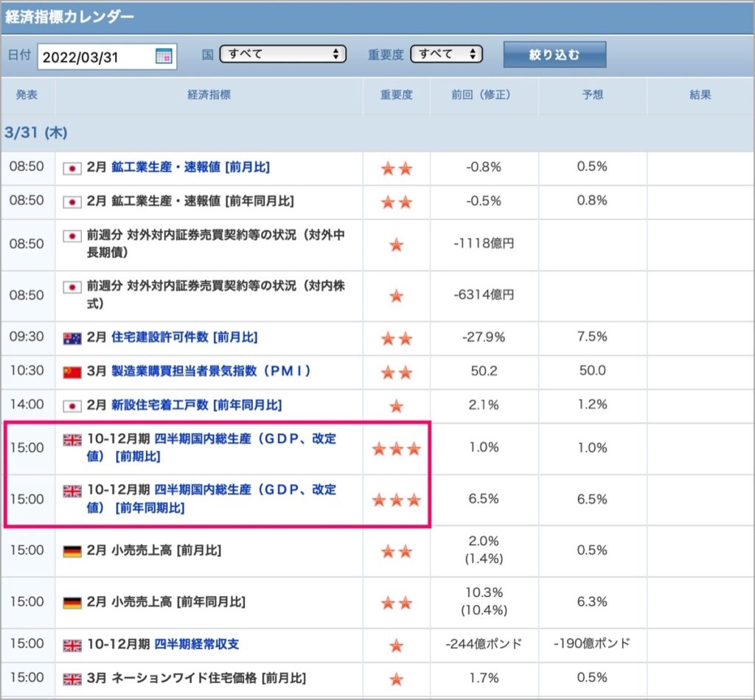Click three-star rating on GDP [前年同期比] row
Screen dimensions: 755x700
coord(396,500)
